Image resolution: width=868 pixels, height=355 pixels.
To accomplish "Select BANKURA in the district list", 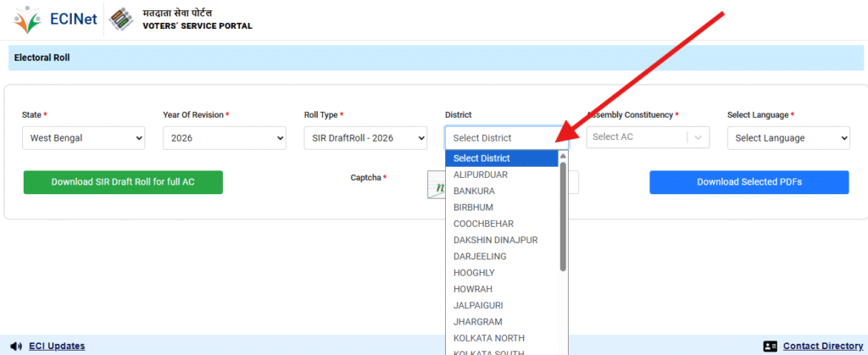I will click(x=475, y=191).
